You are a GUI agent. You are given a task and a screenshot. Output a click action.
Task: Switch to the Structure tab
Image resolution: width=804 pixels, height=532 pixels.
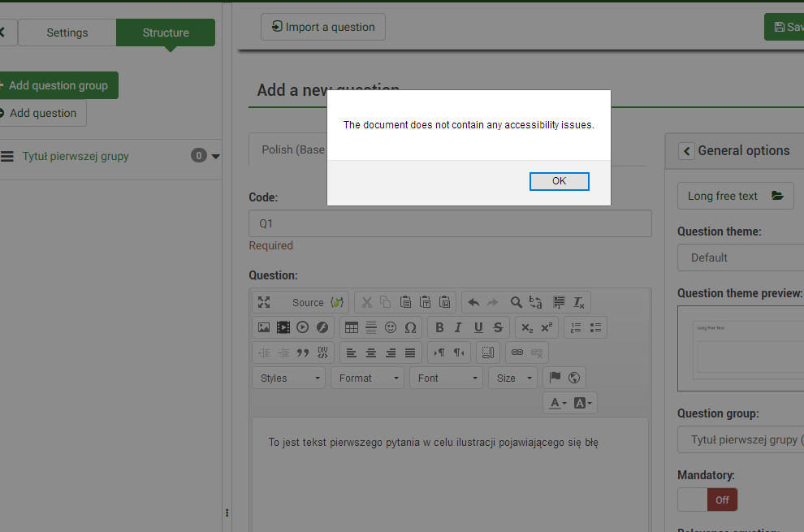tap(166, 32)
